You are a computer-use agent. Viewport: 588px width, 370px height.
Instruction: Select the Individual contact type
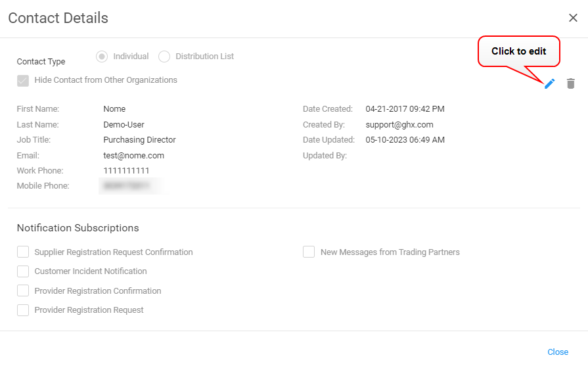pos(102,57)
